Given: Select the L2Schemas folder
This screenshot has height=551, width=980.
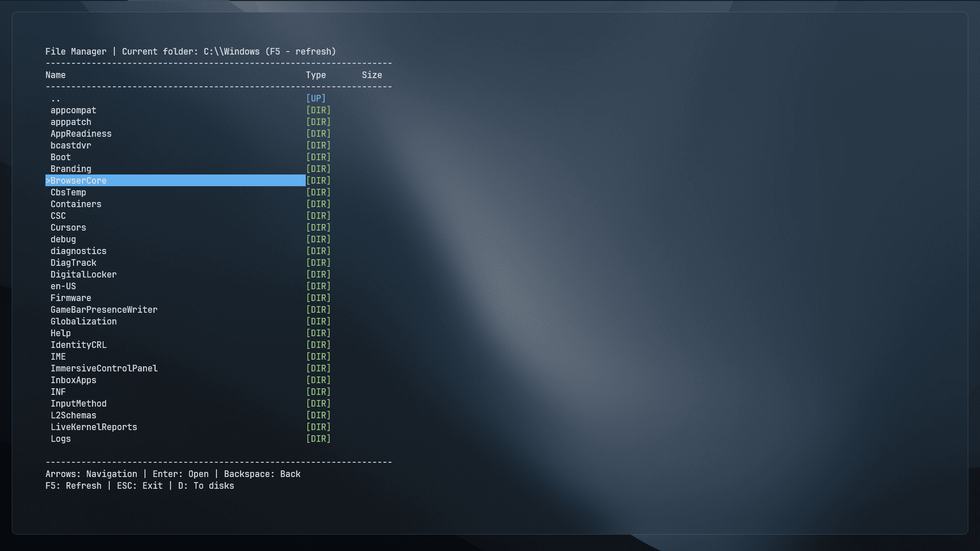Looking at the screenshot, I should (73, 415).
